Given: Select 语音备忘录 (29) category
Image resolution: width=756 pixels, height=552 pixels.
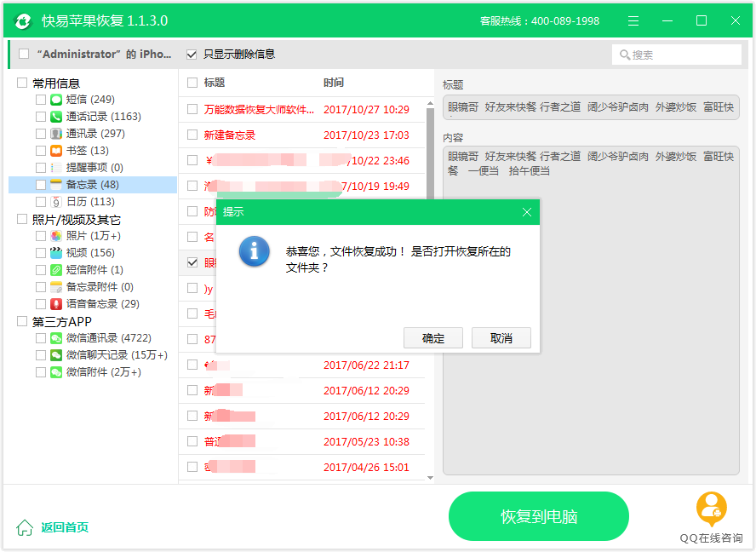Looking at the screenshot, I should pos(103,304).
